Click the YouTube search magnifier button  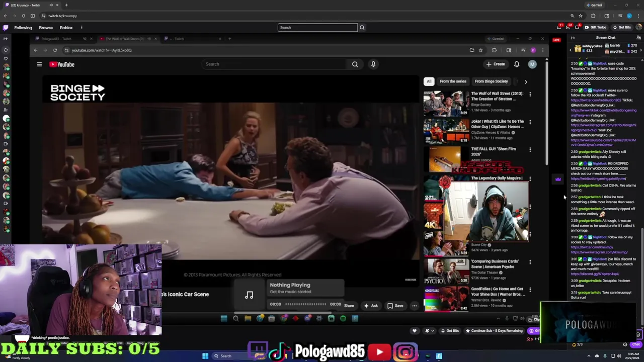point(355,64)
